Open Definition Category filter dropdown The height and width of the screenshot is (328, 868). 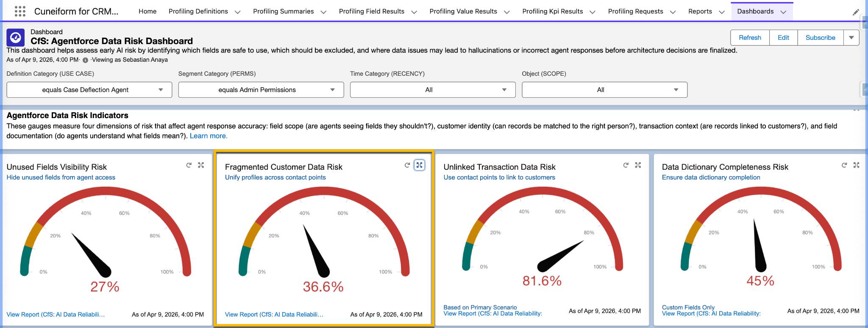point(89,90)
